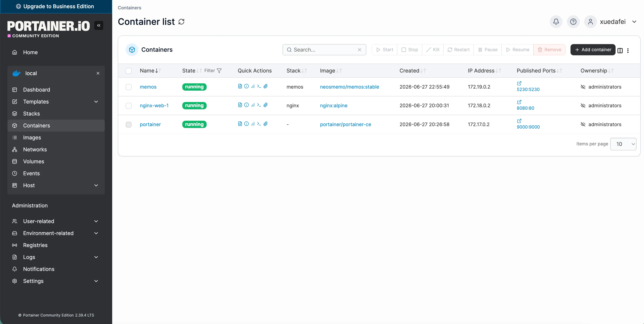This screenshot has height=324, width=644.
Task: Tick the select-all checkbox in the table header
Action: click(129, 71)
